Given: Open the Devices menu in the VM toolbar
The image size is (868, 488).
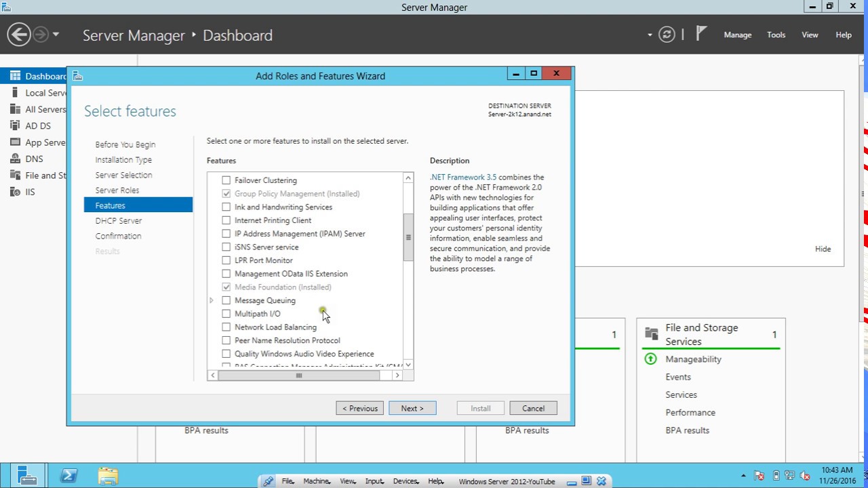Looking at the screenshot, I should coord(406,481).
